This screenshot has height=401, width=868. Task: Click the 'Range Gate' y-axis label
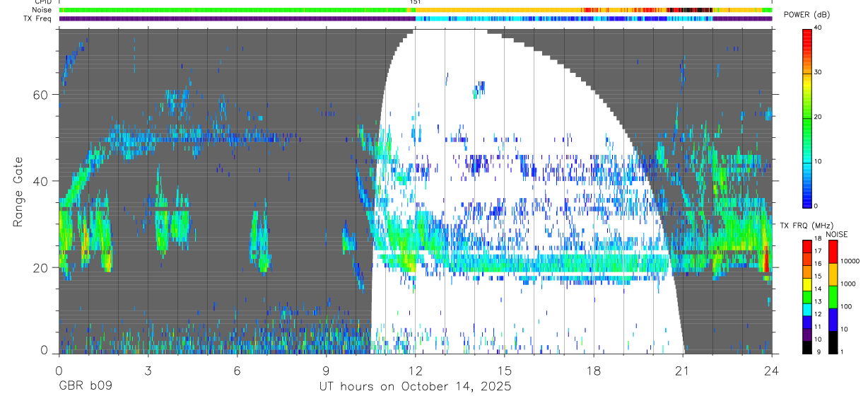[x=18, y=192]
